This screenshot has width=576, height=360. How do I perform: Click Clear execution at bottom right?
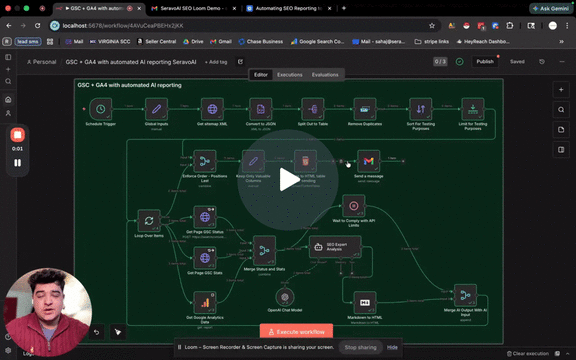tap(528, 353)
